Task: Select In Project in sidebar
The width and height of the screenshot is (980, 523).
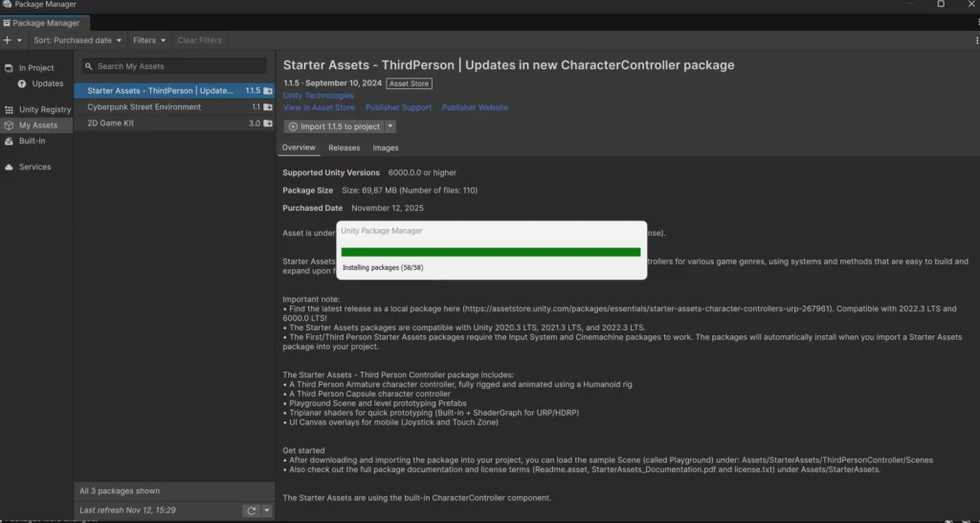Action: click(36, 68)
